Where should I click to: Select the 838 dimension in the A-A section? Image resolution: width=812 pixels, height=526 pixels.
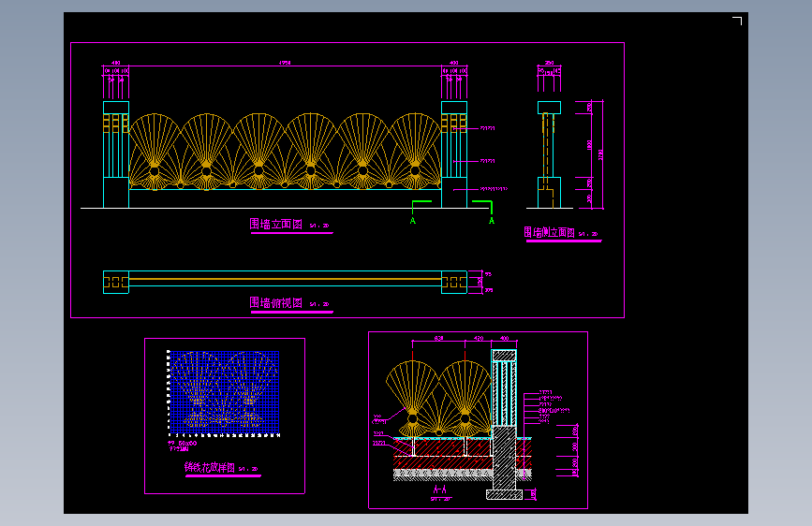[438, 338]
